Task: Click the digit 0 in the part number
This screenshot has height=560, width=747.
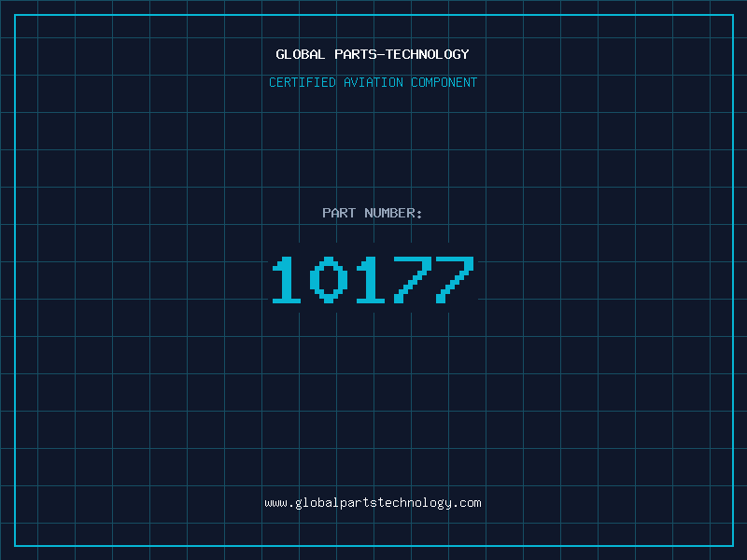Action: 329,280
